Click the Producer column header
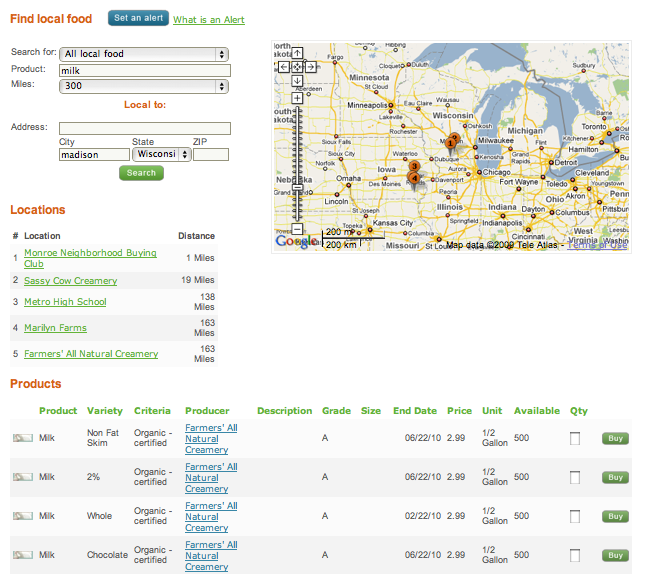This screenshot has height=574, width=647. coord(207,411)
